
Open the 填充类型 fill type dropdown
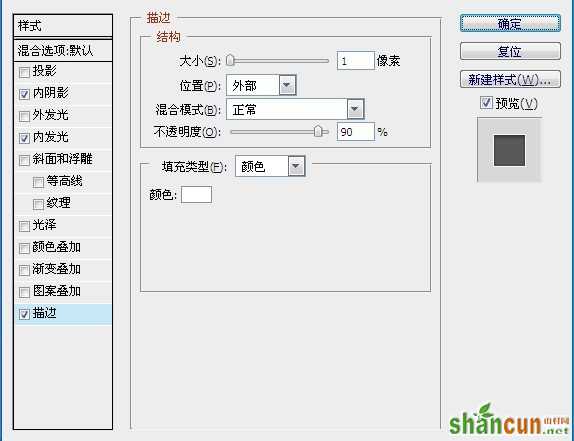270,167
